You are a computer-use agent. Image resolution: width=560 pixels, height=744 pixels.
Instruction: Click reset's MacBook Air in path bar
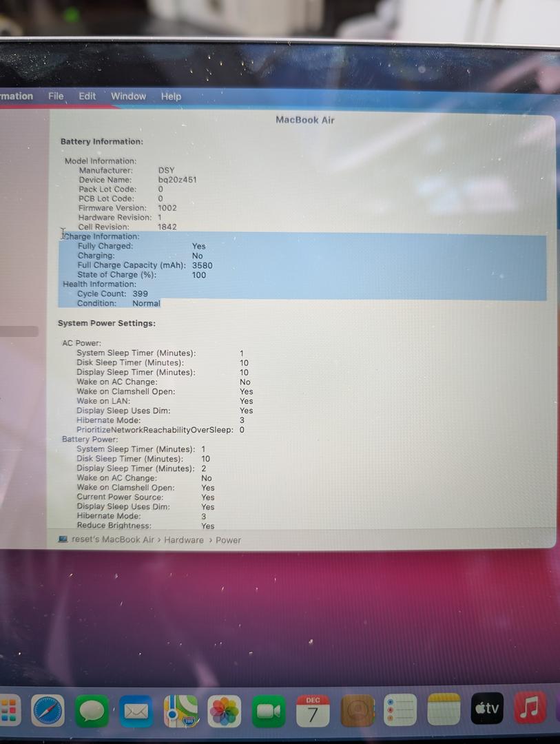point(113,539)
